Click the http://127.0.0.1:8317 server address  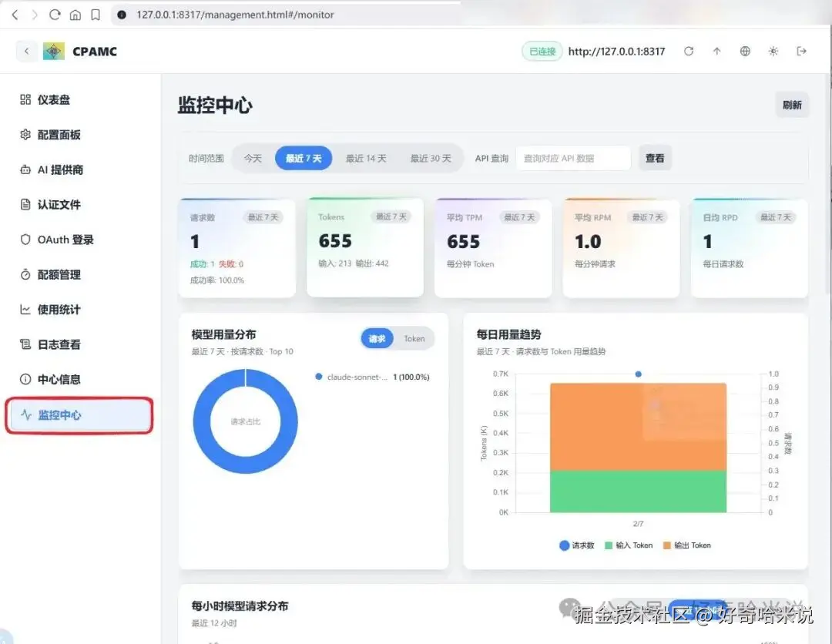[616, 52]
